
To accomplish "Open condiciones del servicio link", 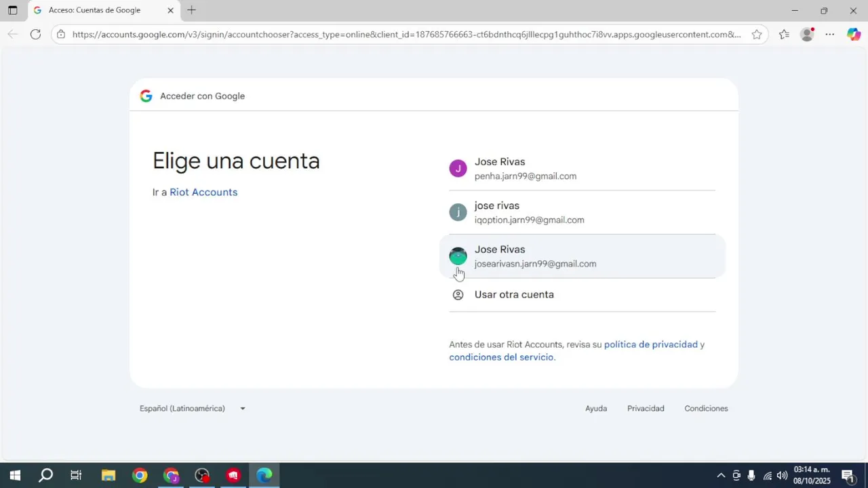I will tap(501, 357).
